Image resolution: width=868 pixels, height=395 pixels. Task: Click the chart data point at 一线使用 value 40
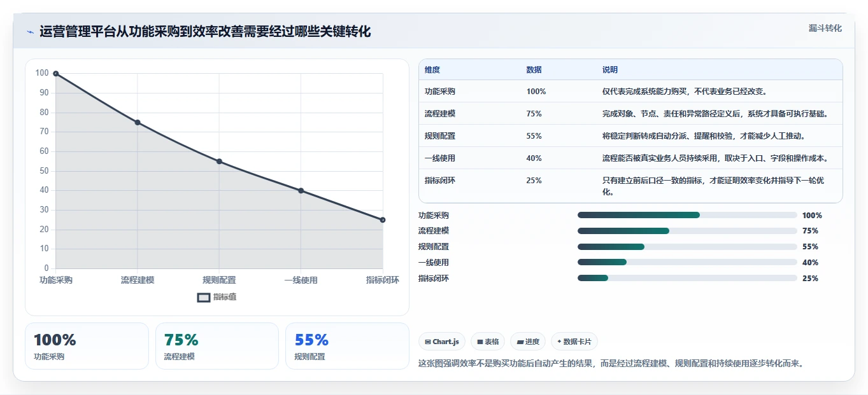[301, 191]
